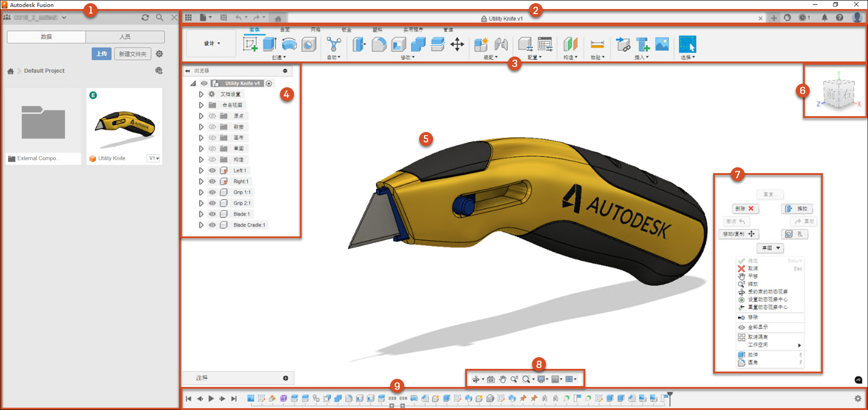The image size is (868, 410).
Task: Play the design timeline
Action: [x=211, y=399]
